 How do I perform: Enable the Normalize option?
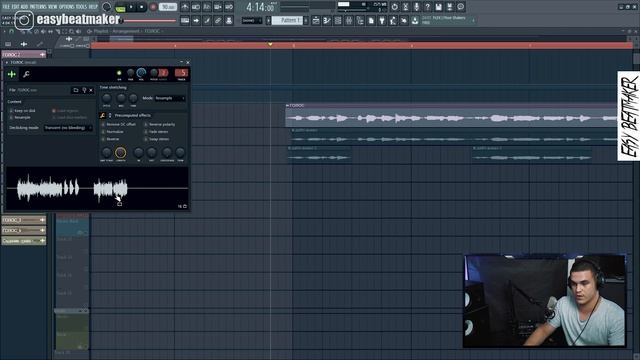click(x=112, y=132)
